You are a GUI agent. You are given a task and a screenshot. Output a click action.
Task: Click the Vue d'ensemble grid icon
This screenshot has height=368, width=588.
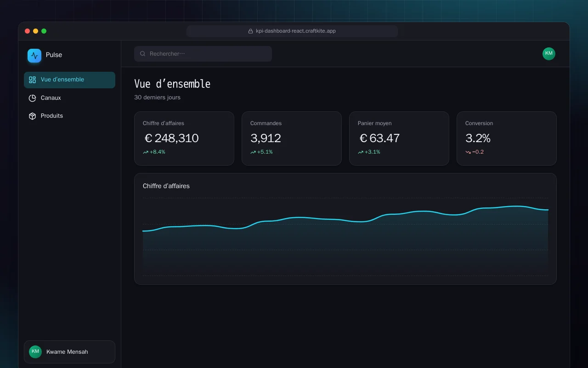pos(32,80)
